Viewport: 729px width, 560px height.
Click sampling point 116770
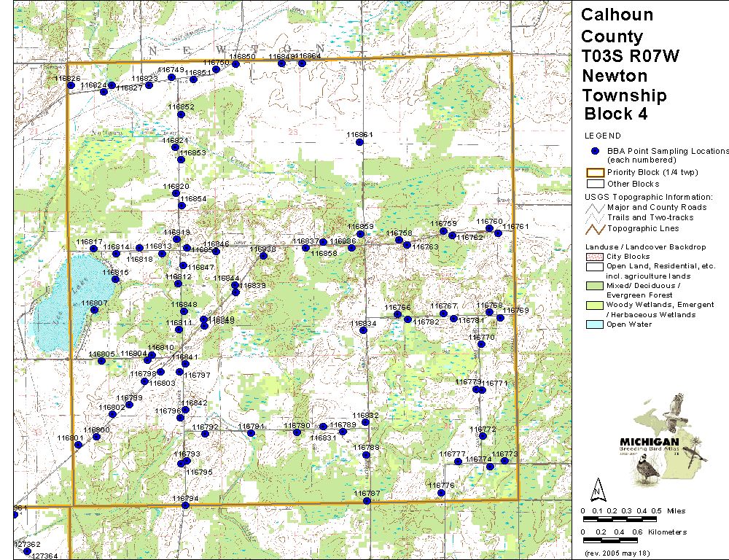481,344
